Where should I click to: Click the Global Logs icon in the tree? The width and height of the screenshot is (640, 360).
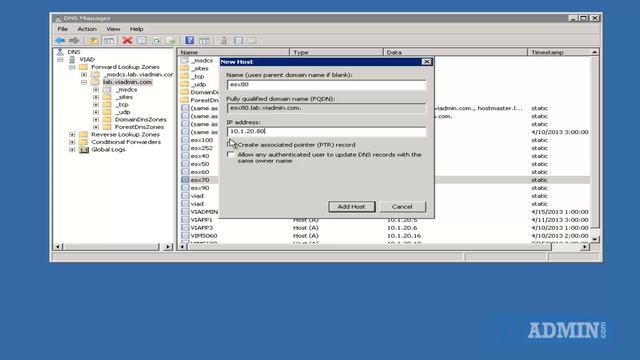click(84, 150)
